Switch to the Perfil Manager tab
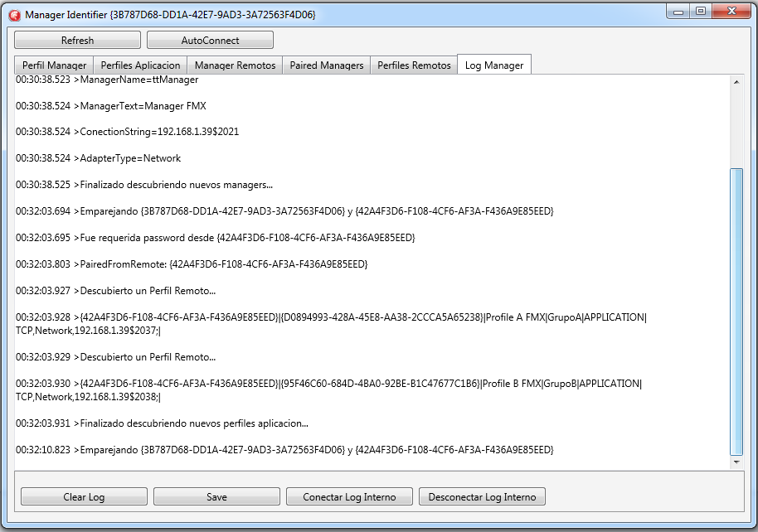Screen dimensions: 758x532 coord(54,65)
